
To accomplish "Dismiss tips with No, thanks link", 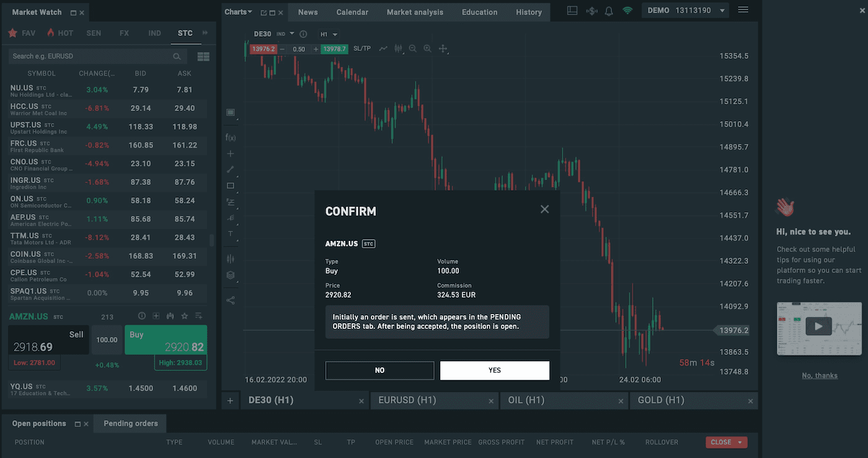I will point(820,375).
